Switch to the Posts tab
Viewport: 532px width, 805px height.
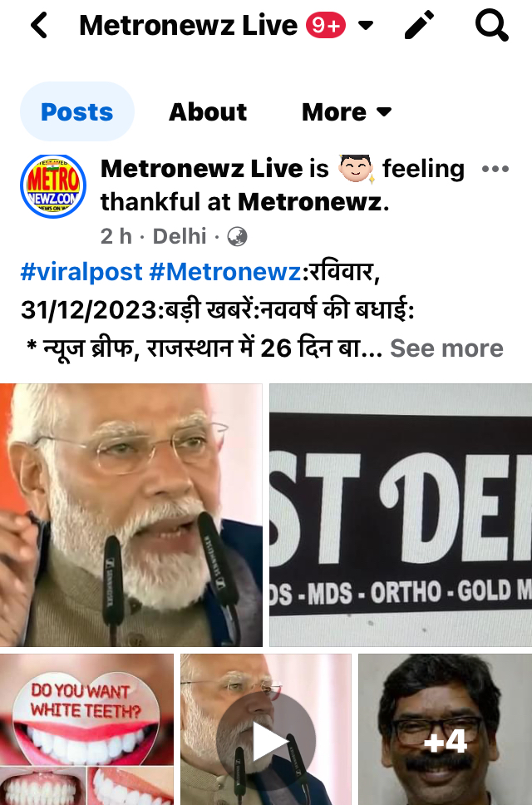77,111
